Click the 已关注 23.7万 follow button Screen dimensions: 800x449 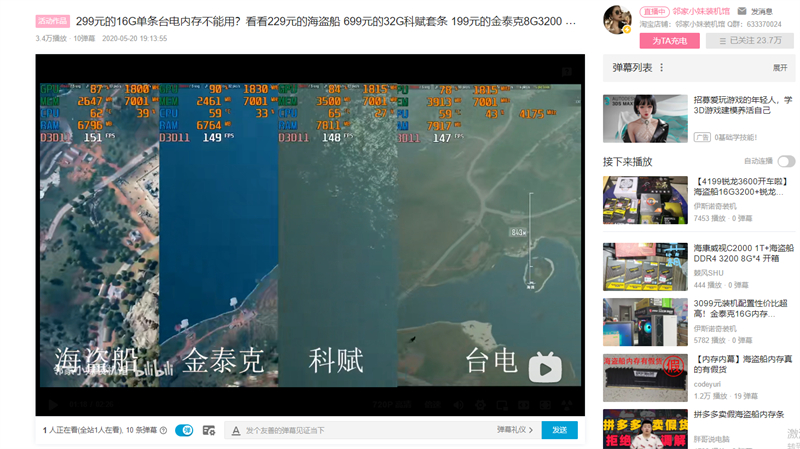(750, 41)
